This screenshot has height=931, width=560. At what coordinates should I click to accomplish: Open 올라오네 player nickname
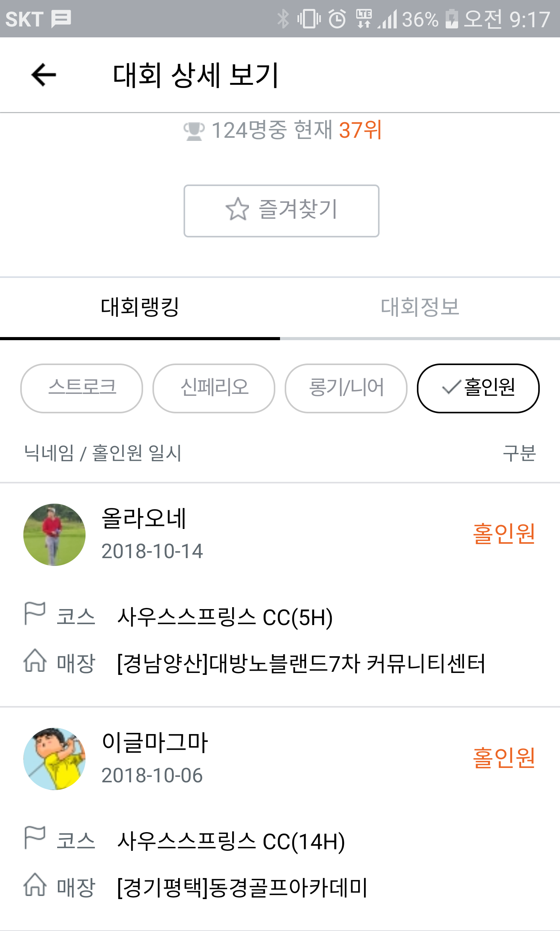click(x=144, y=518)
